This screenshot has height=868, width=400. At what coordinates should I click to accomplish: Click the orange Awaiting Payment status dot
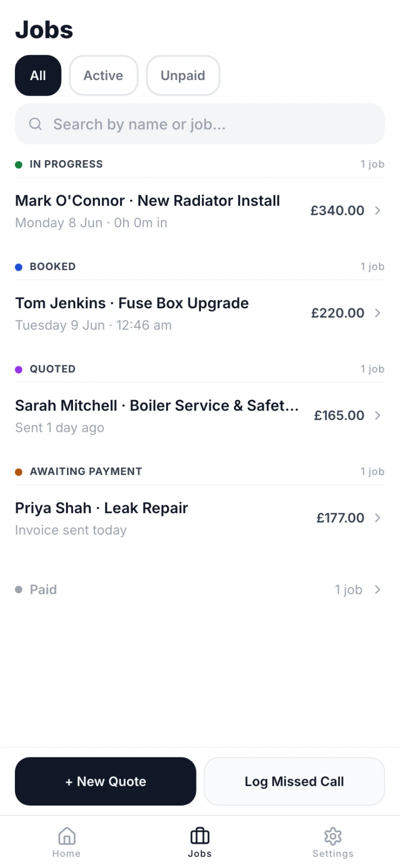point(18,472)
